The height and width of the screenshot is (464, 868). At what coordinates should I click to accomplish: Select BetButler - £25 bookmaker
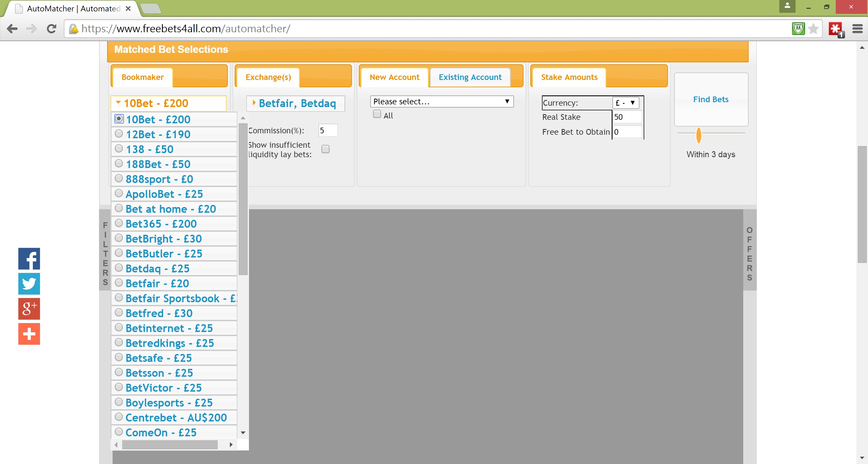174,254
